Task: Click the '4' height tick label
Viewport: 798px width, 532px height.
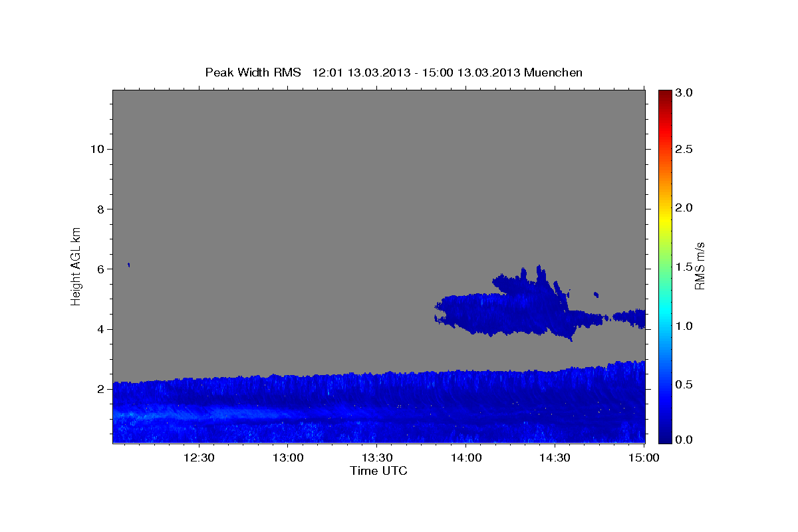Action: (x=100, y=329)
